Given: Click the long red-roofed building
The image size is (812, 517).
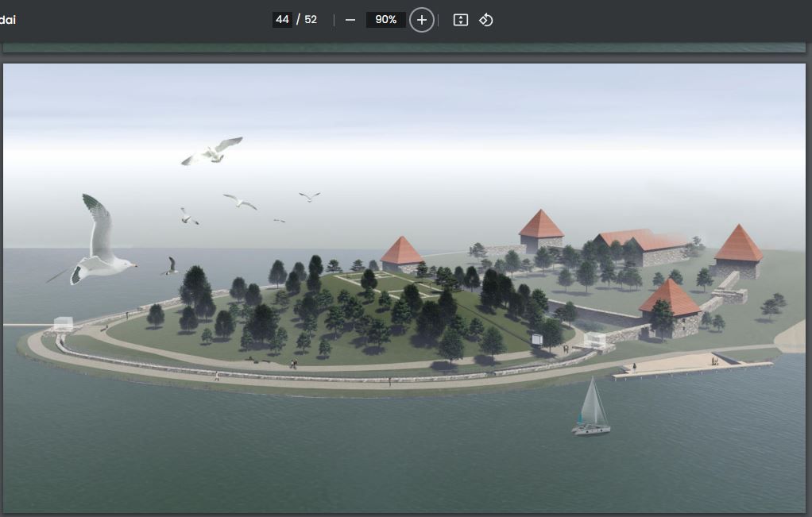Looking at the screenshot, I should tap(644, 246).
